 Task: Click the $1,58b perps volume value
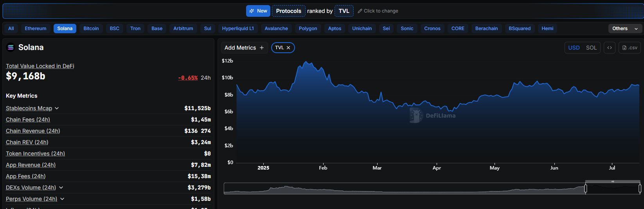point(201,199)
